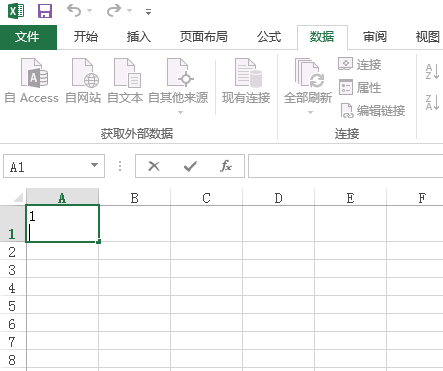Open the Name Box dropdown arrow

point(95,166)
